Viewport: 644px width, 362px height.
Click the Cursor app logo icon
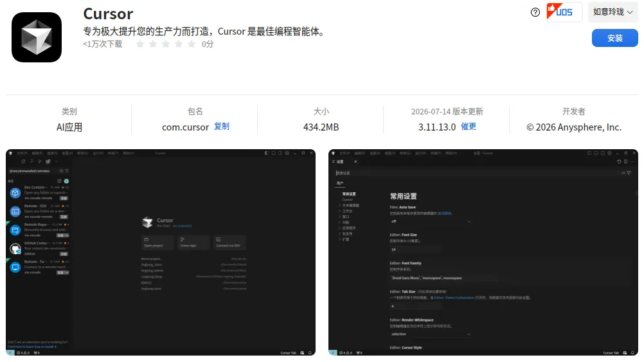(37, 37)
